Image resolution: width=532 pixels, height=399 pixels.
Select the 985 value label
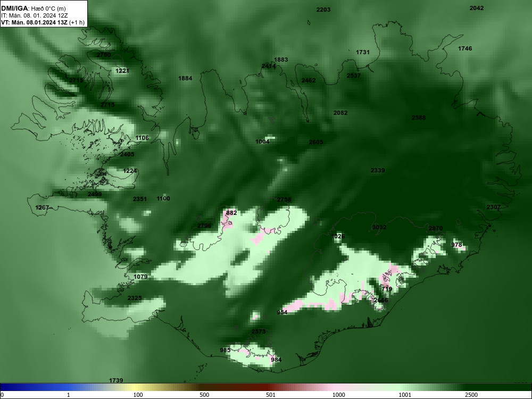[x=225, y=350]
